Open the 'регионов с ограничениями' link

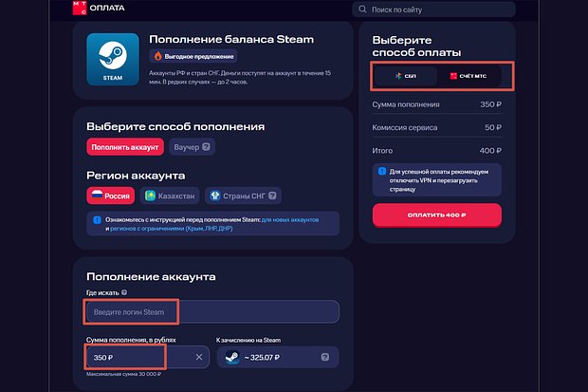pyautogui.click(x=171, y=229)
